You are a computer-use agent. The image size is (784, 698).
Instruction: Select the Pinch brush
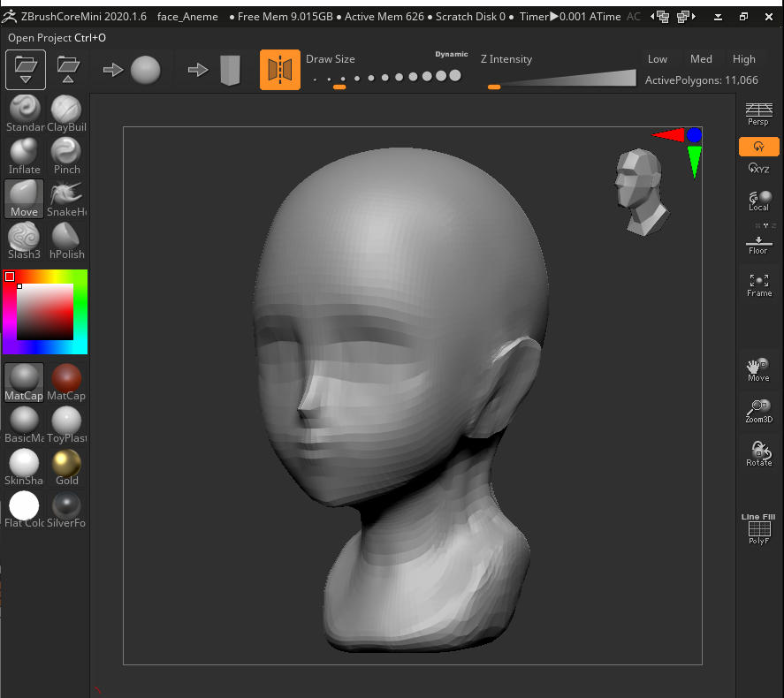66,156
